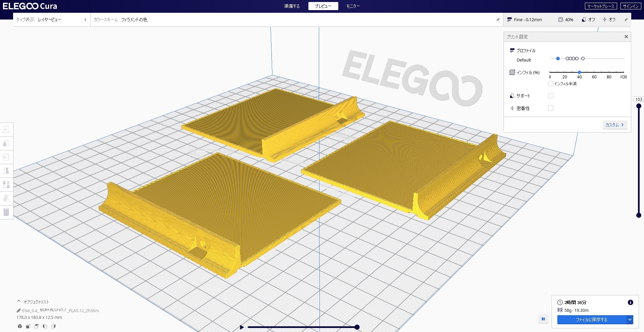644x332 pixels.
Task: Collapse the view type panel chevron
Action: pos(85,20)
